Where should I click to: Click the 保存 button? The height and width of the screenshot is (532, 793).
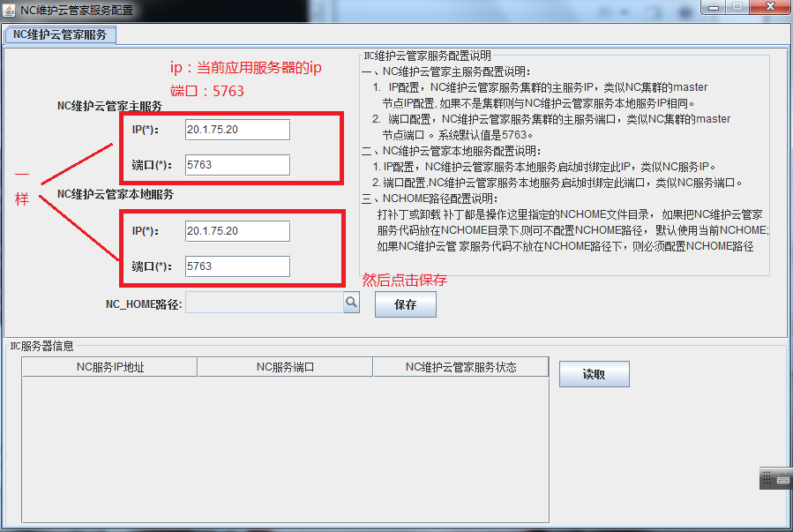click(405, 304)
